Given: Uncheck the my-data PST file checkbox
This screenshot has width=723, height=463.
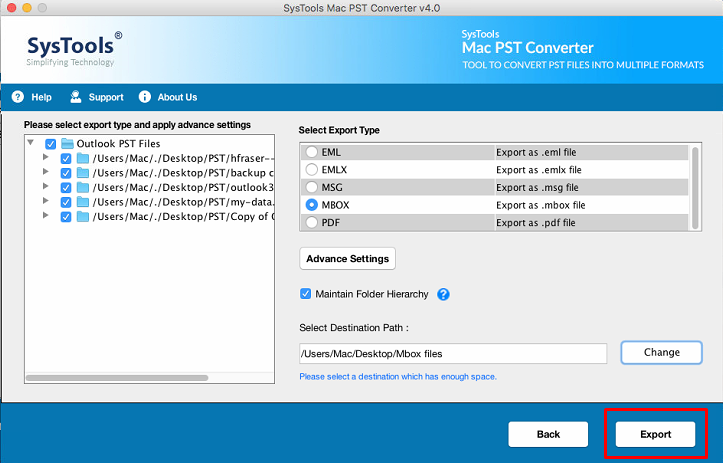Looking at the screenshot, I should click(x=66, y=202).
